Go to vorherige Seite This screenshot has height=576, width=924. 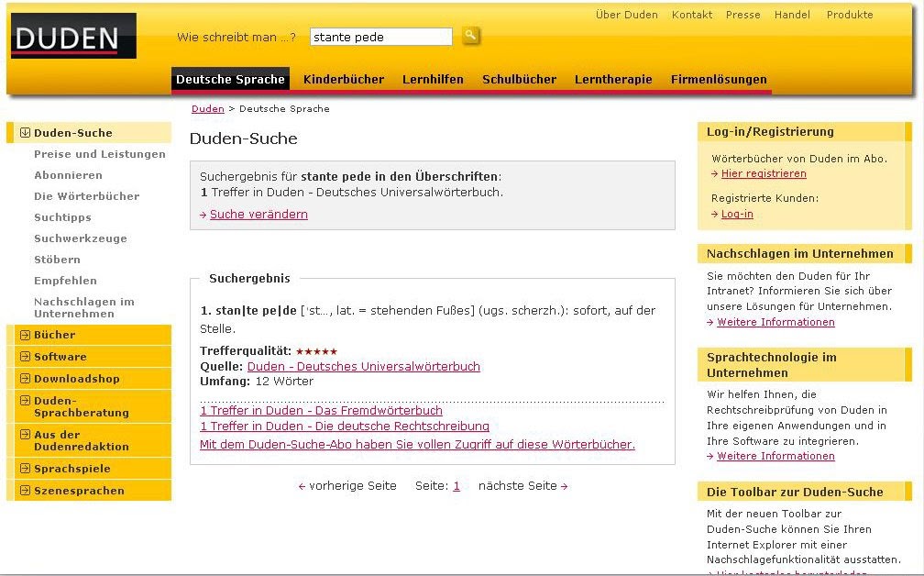point(347,486)
